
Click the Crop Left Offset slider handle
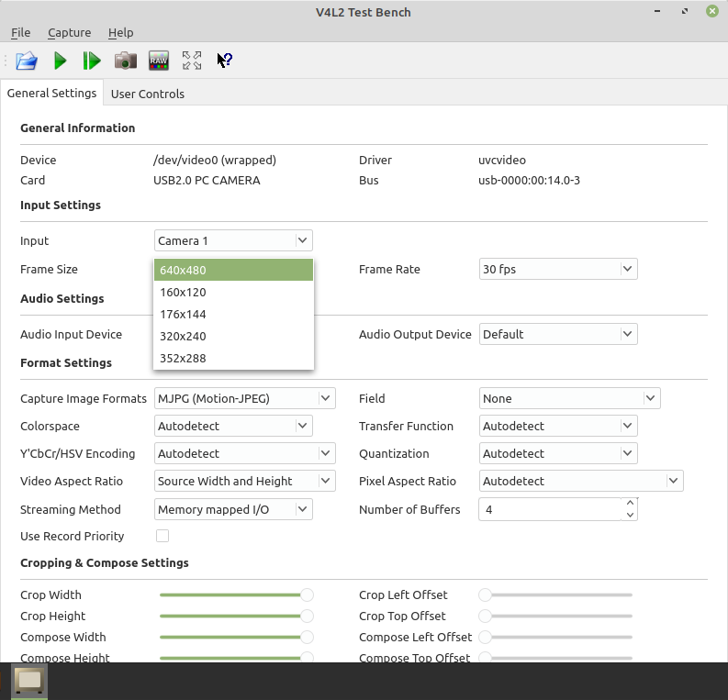pyautogui.click(x=485, y=595)
